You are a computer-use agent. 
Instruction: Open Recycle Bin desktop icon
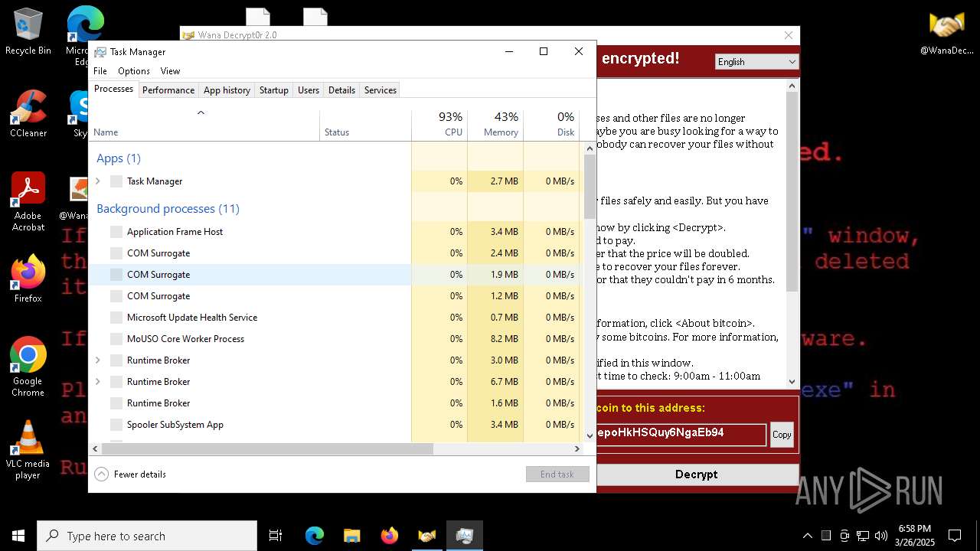(x=28, y=32)
